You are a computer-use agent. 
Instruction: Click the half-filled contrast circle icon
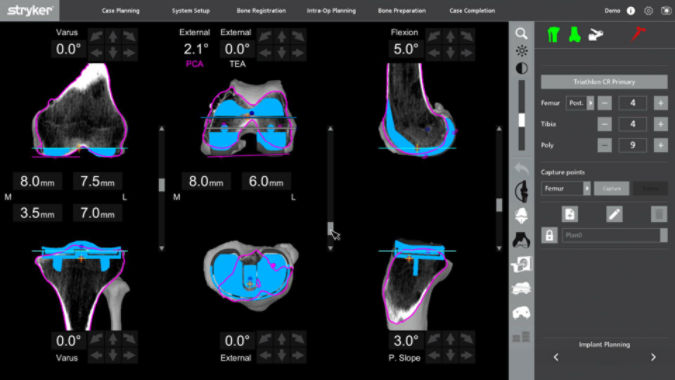tap(521, 68)
